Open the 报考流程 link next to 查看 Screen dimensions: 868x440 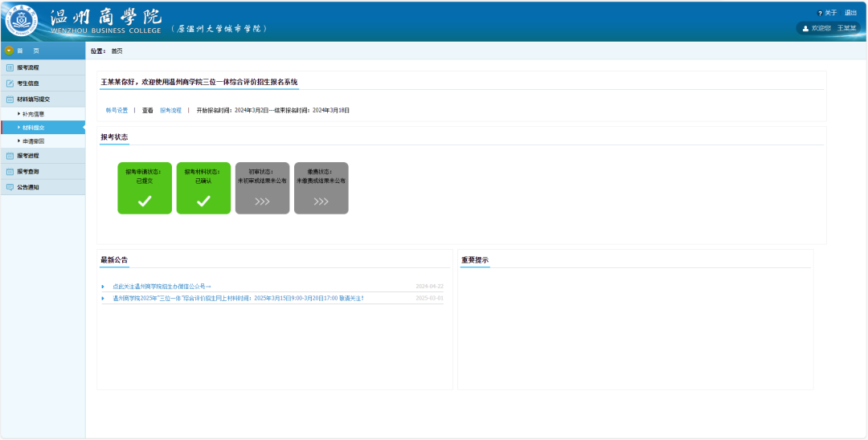170,110
